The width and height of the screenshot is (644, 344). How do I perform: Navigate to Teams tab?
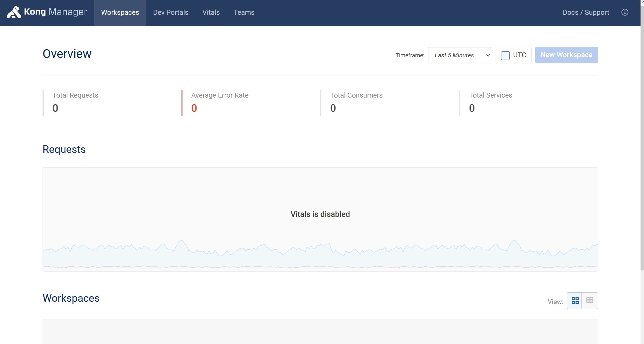(244, 12)
